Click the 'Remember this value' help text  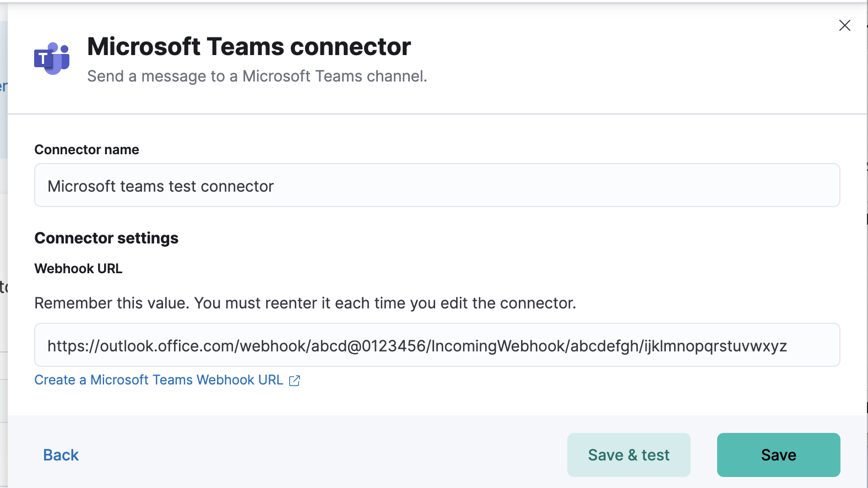coord(305,303)
